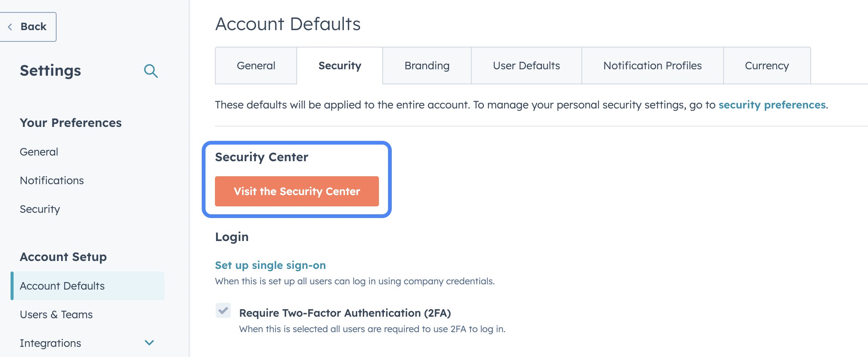Image resolution: width=868 pixels, height=357 pixels.
Task: Open Notifications under Your Preferences
Action: (x=52, y=180)
